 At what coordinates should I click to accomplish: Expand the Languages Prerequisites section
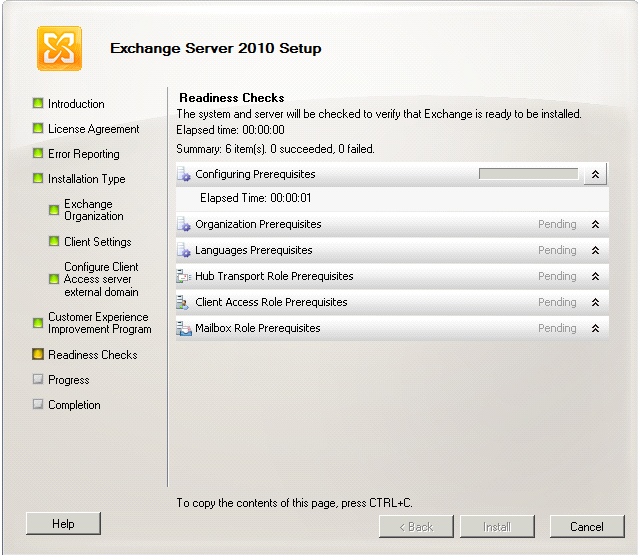click(595, 250)
